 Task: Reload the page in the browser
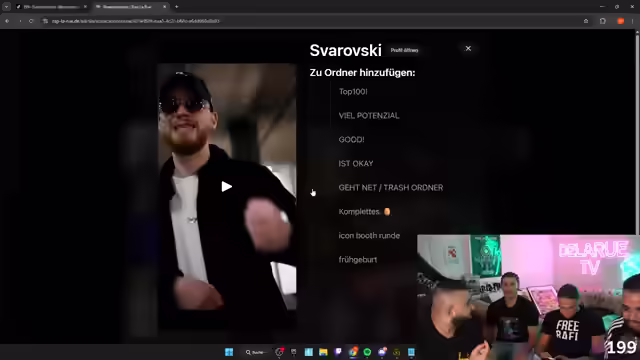point(31,21)
